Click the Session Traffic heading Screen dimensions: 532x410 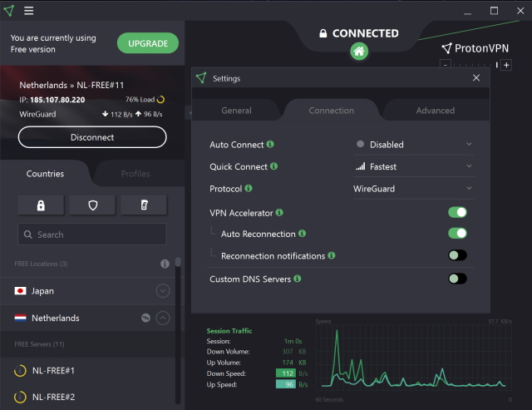(229, 331)
